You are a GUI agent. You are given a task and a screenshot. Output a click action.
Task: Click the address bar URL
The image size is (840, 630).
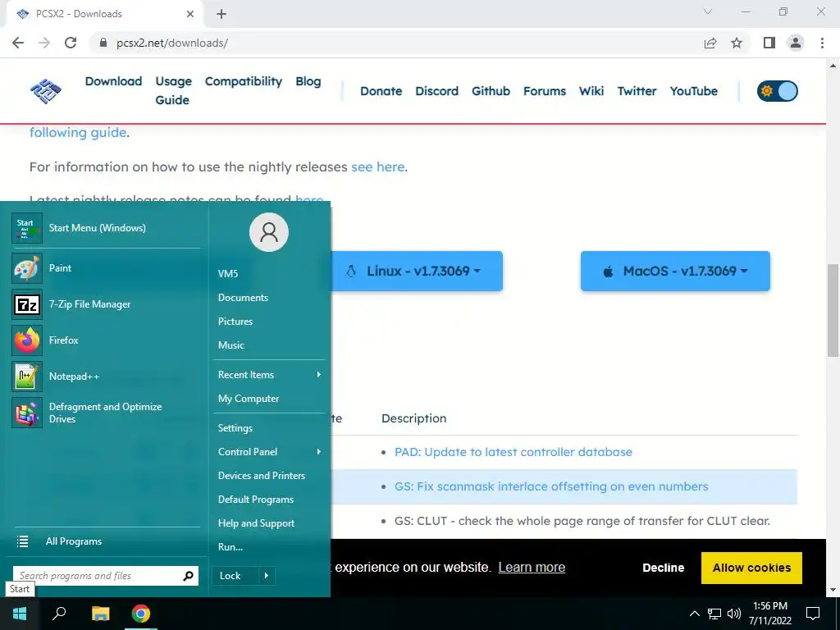(172, 43)
